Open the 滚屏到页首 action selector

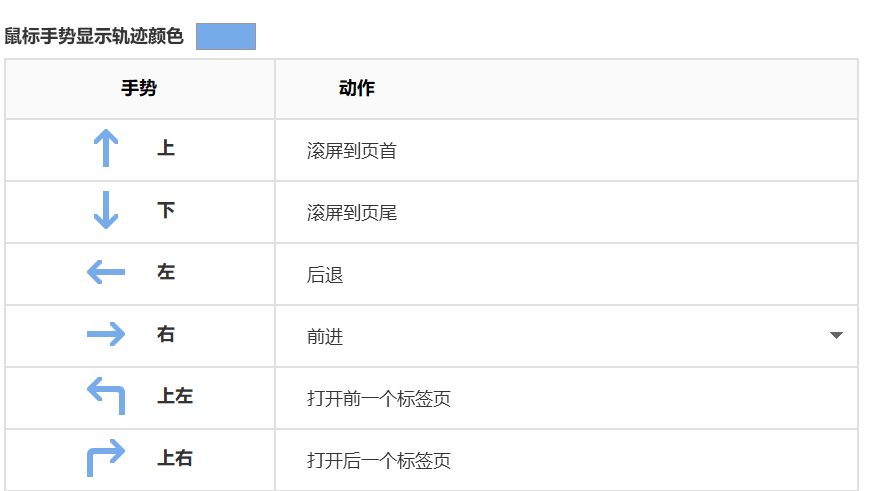click(x=566, y=151)
